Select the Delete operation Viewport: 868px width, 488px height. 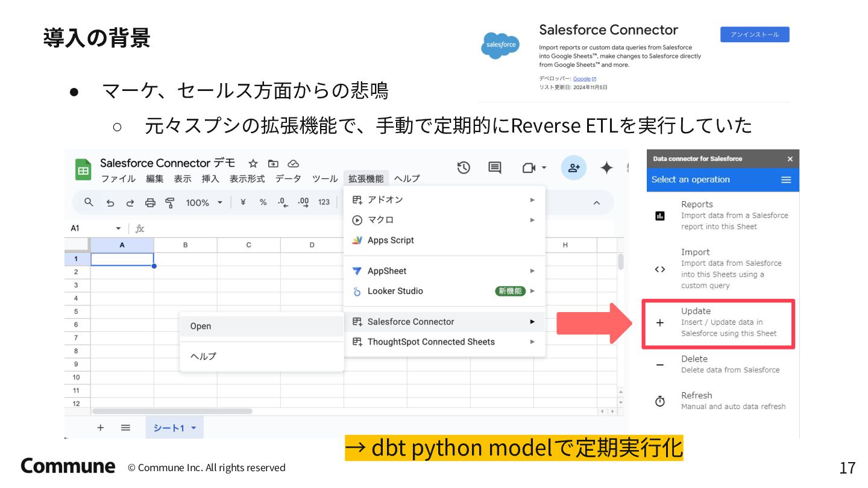[x=723, y=364]
